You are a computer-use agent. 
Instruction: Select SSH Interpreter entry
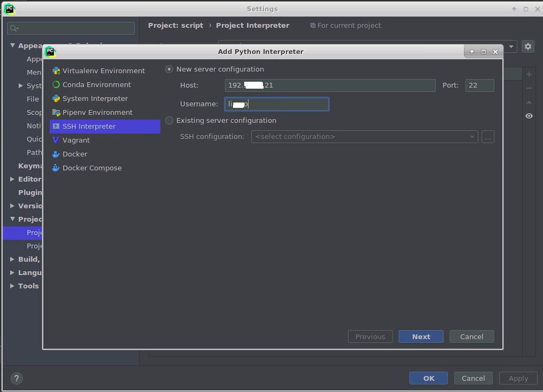[105, 126]
